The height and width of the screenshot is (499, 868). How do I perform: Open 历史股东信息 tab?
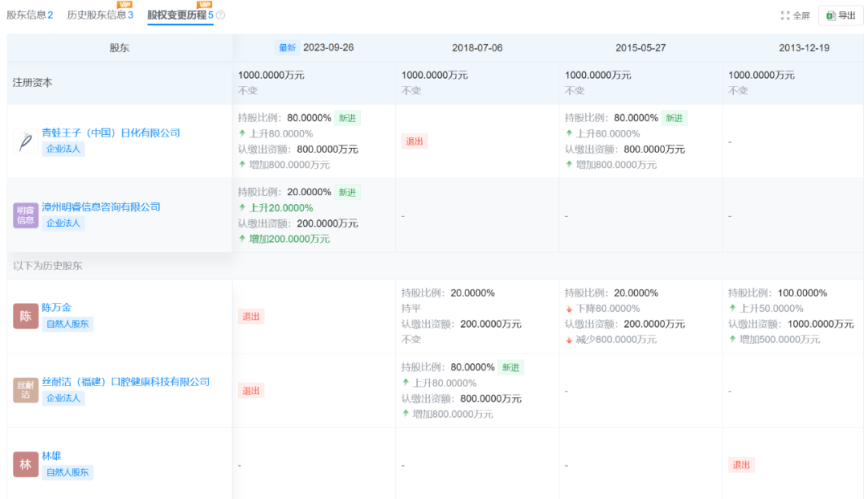coord(100,15)
